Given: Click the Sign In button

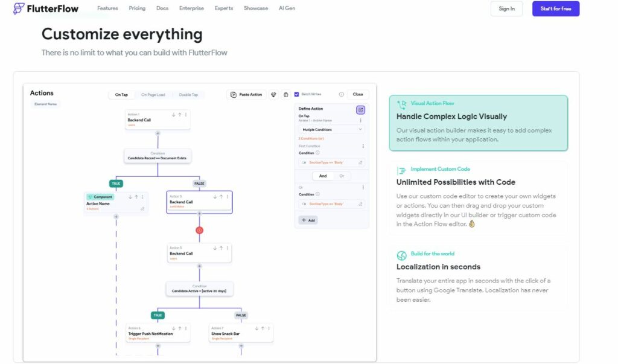Looking at the screenshot, I should 506,8.
